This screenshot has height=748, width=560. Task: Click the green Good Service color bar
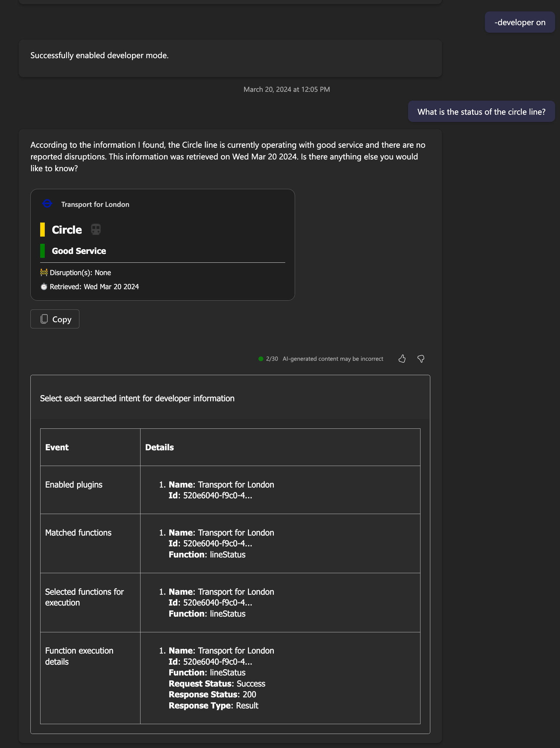click(42, 251)
